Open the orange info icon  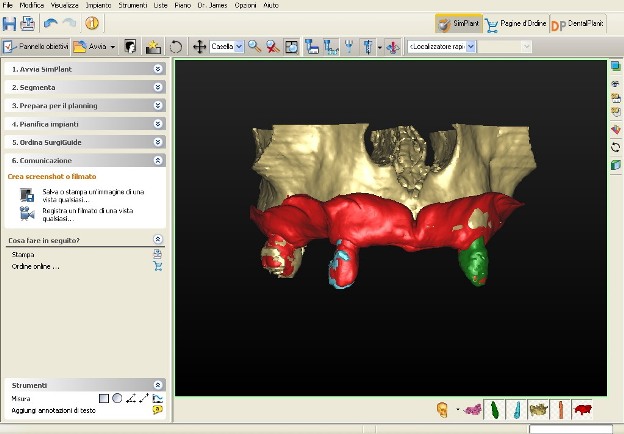click(x=92, y=23)
